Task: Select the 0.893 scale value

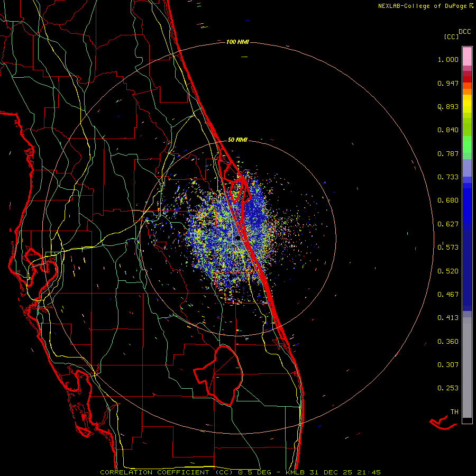Action: pos(448,106)
